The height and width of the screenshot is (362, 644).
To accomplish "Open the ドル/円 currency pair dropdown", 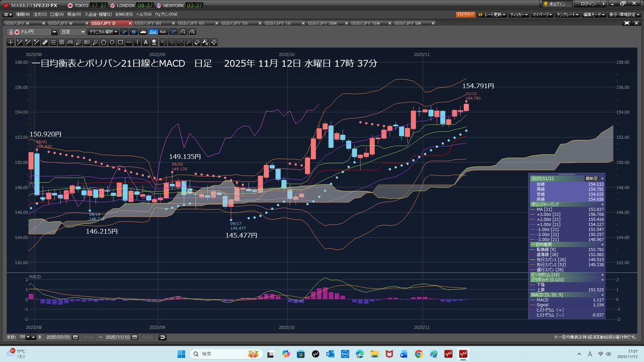I will (54, 32).
